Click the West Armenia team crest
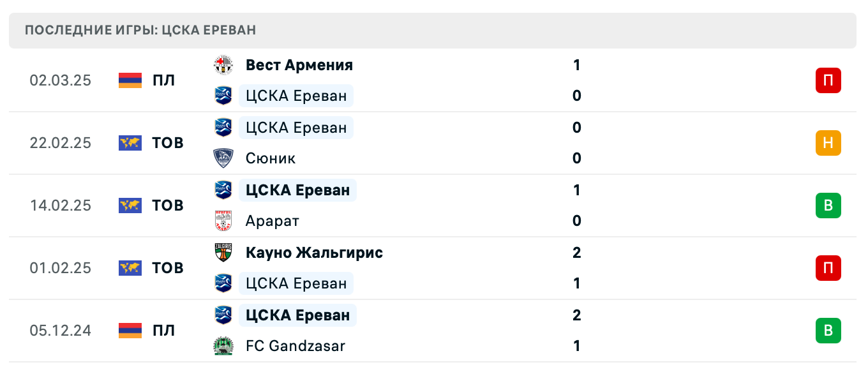 tap(223, 65)
